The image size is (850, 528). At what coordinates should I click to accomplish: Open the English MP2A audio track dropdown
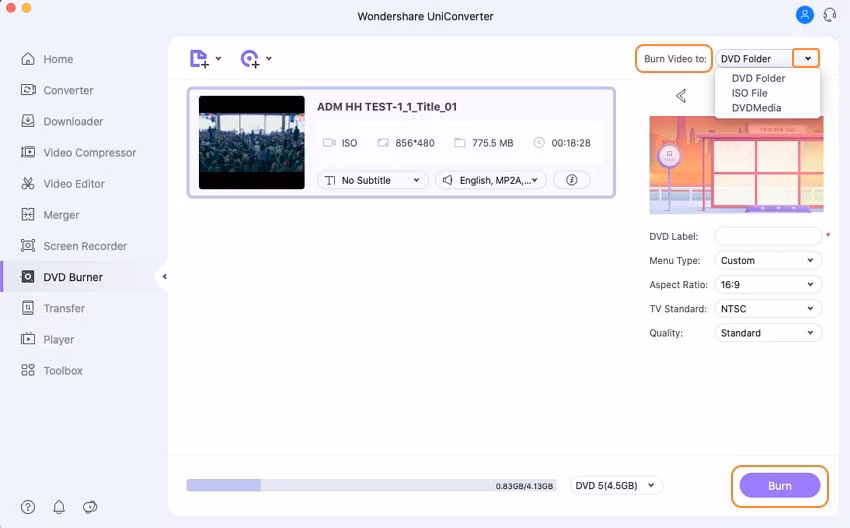point(491,180)
